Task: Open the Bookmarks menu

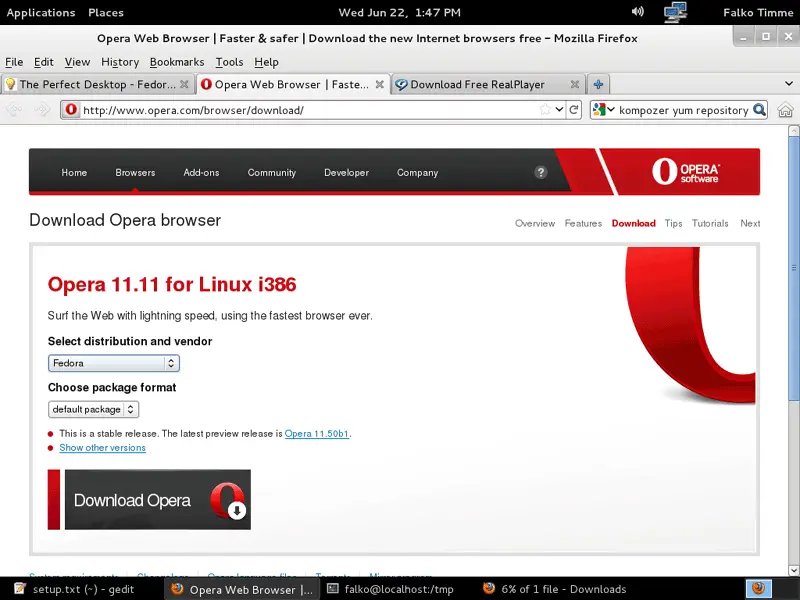Action: (177, 62)
